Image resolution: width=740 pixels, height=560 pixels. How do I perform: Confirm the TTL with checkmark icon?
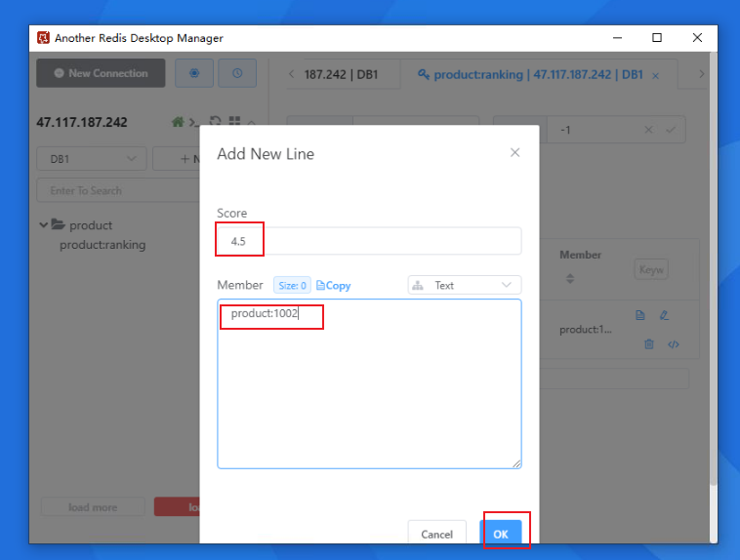tap(671, 130)
